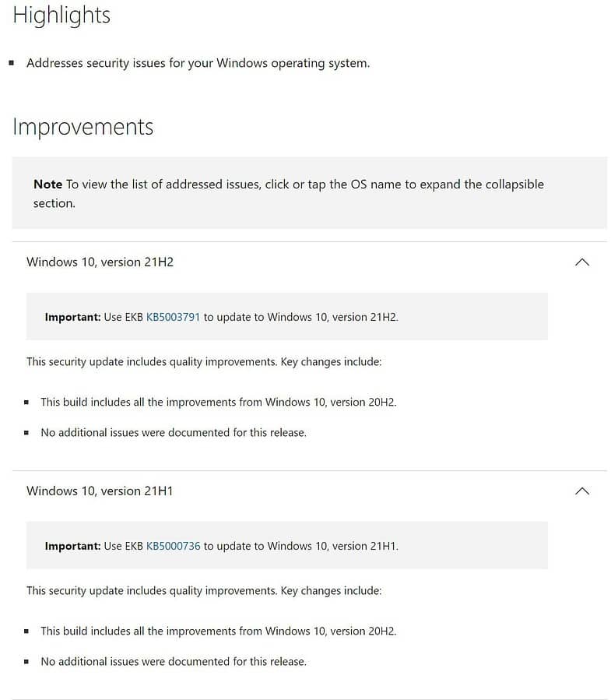Screen dimensions: 611x700
Task: Click the Note box about addressed issues
Action: (x=309, y=193)
